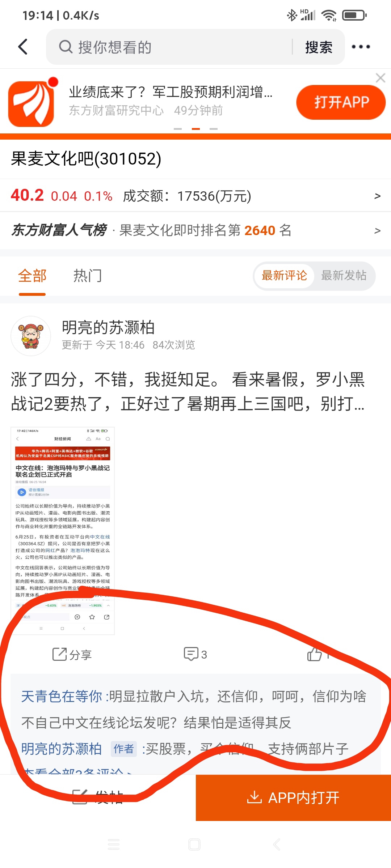Image resolution: width=391 pixels, height=868 pixels.
Task: Switch to 最新评论 sorting
Action: tap(284, 276)
